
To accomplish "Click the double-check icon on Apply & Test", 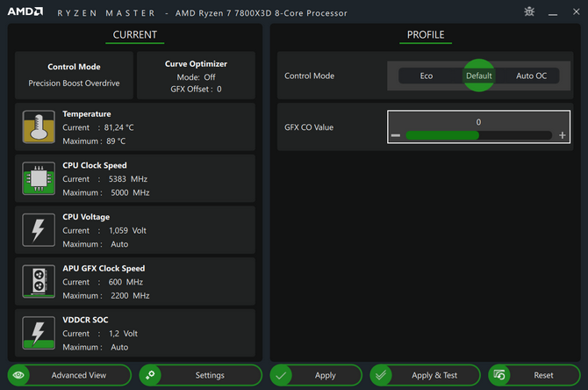I will [x=381, y=375].
